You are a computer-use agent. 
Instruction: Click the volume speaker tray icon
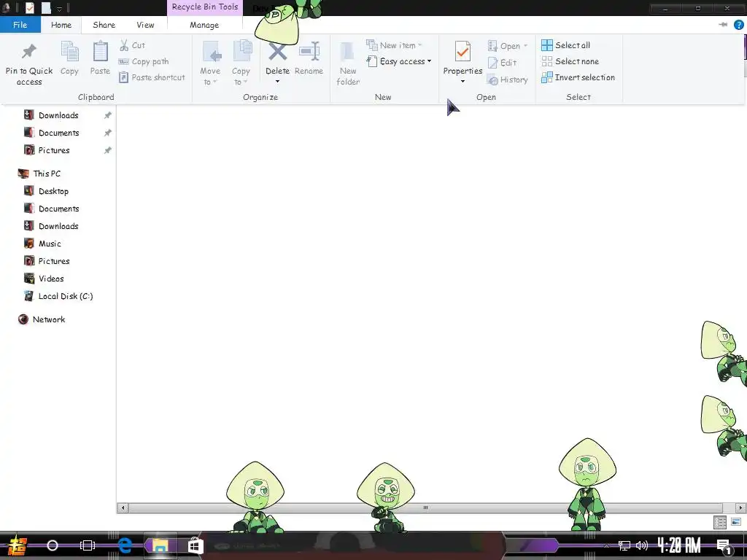(642, 545)
